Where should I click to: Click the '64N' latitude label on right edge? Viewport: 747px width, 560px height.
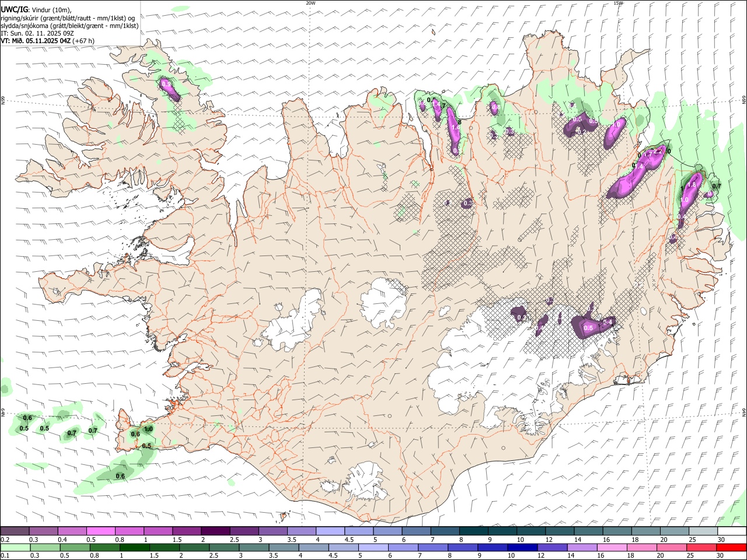click(x=744, y=412)
